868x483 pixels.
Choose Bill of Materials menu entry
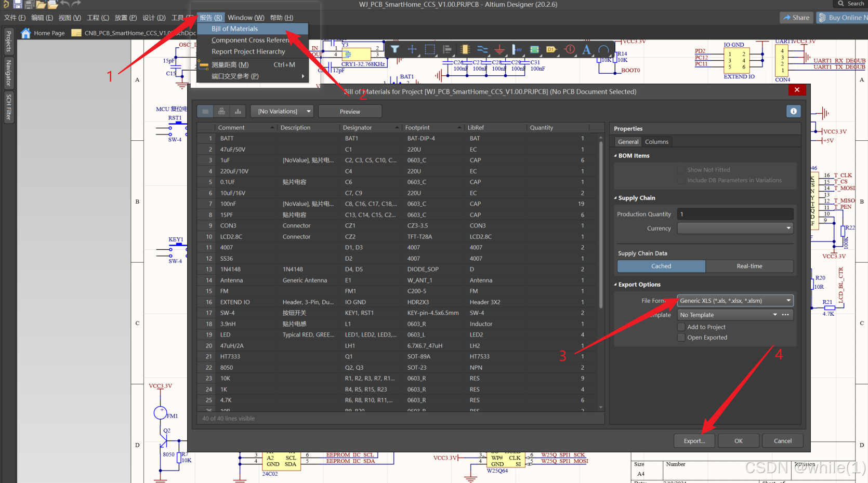coord(235,29)
